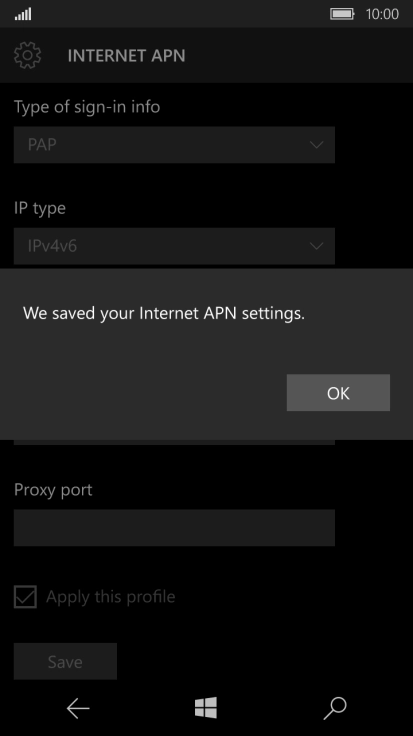Focus the Proxy port input field
The image size is (413, 736).
[x=174, y=528]
